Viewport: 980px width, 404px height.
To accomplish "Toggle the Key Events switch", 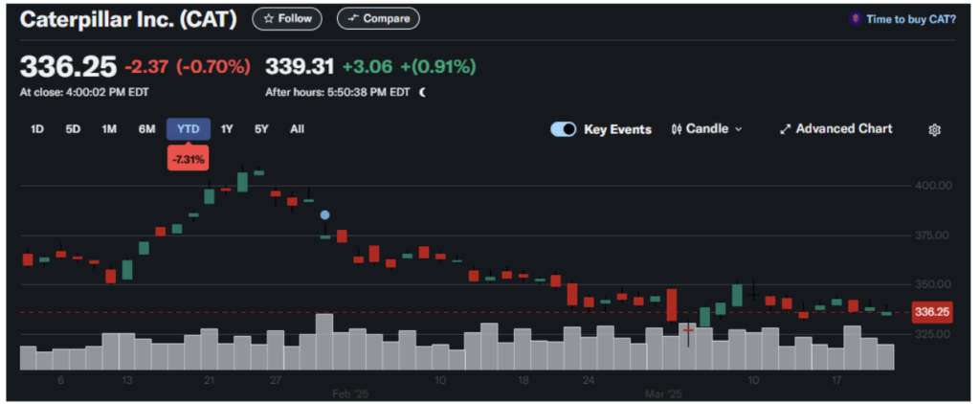I will click(563, 129).
